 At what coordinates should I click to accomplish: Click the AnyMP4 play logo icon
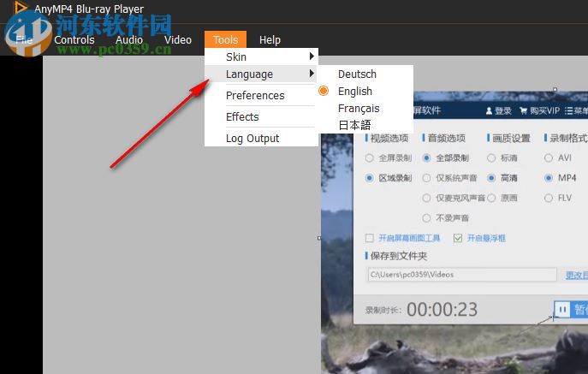(x=21, y=8)
